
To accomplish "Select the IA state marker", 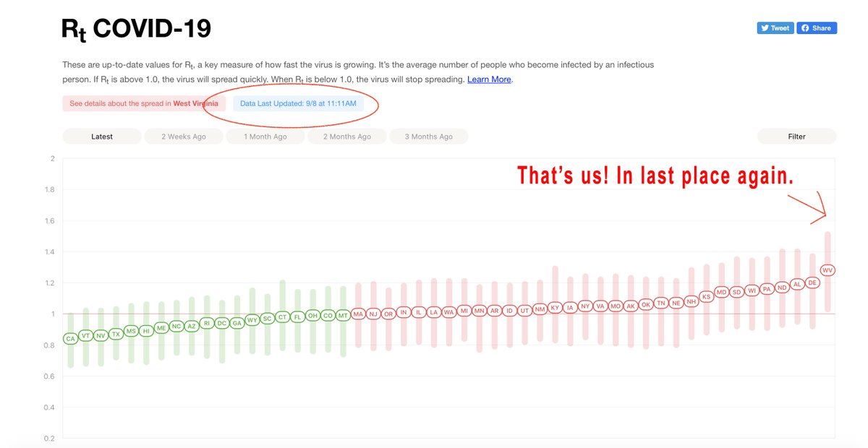I will coord(570,307).
